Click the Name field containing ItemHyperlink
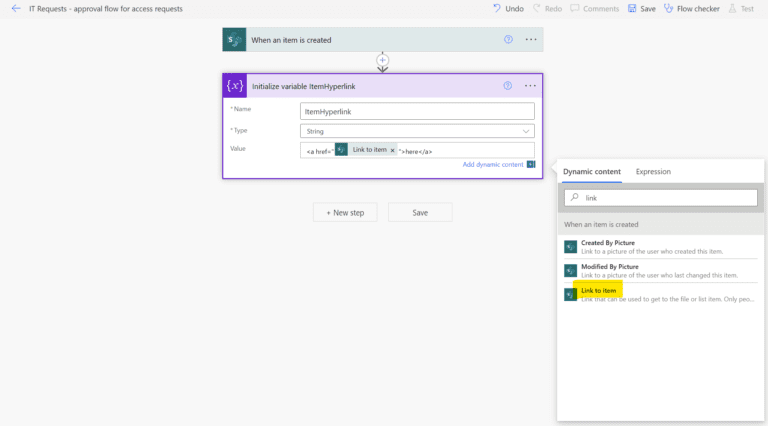 (x=417, y=111)
